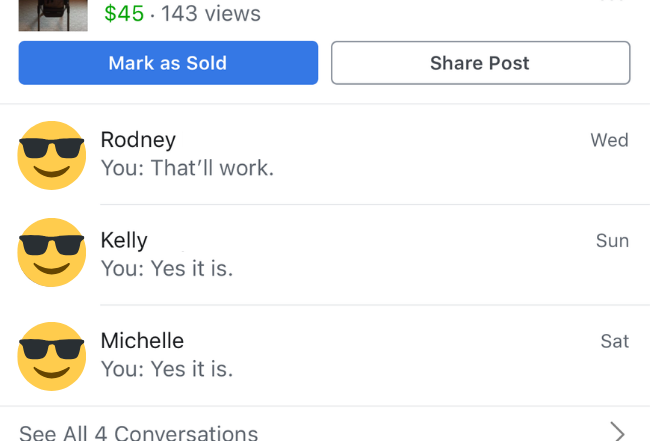Open the conversation by Rodney's name
Image resolution: width=650 pixels, height=441 pixels.
coord(138,140)
